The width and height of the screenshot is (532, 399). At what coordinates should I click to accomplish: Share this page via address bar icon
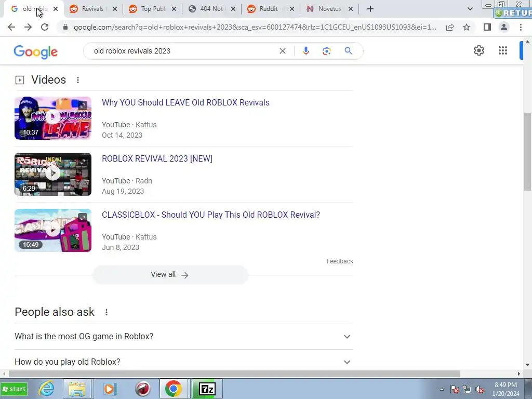click(x=450, y=27)
